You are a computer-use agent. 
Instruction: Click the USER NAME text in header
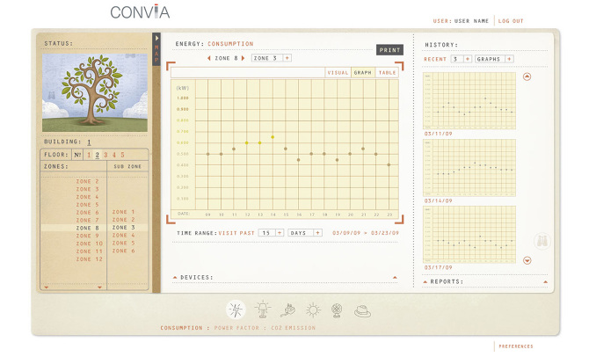(471, 21)
